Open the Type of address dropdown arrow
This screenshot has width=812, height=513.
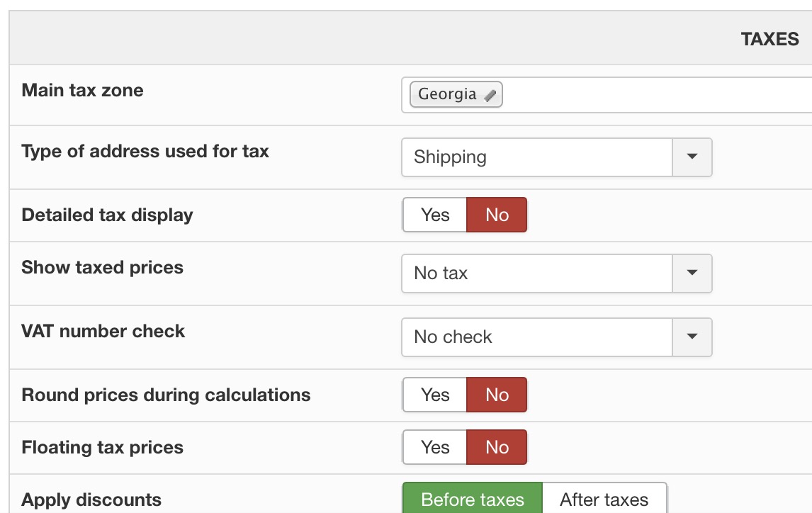(x=692, y=157)
